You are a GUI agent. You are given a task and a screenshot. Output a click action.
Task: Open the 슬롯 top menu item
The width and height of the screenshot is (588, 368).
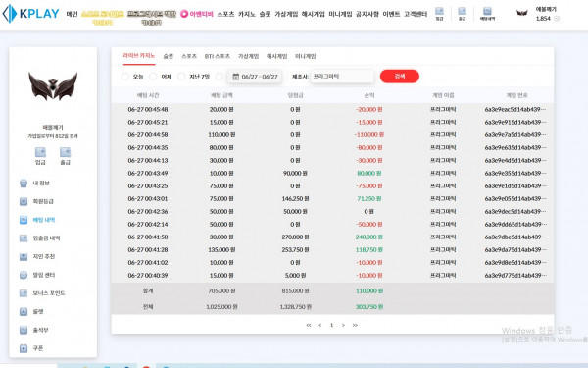265,14
